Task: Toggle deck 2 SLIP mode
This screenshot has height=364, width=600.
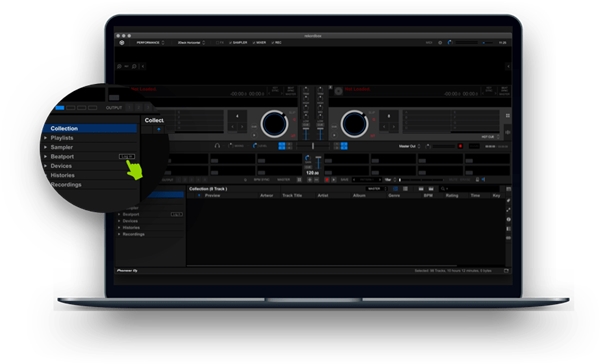Action: [372, 113]
